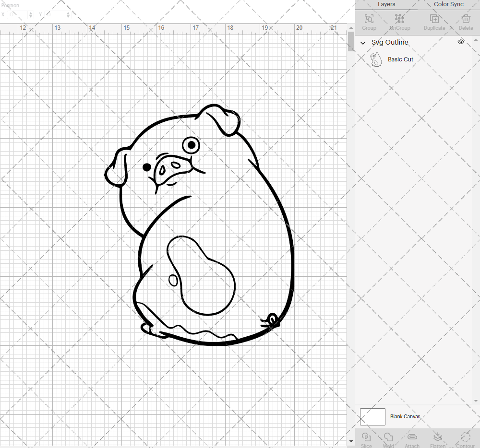This screenshot has height=448, width=480.
Task: Click the UnGroup icon
Action: tap(399, 19)
